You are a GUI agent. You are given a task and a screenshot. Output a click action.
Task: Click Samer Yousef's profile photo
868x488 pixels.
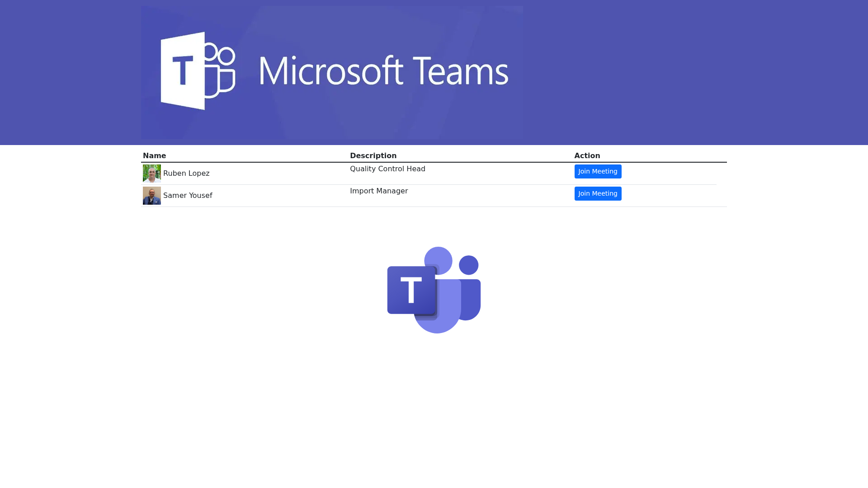(x=152, y=196)
